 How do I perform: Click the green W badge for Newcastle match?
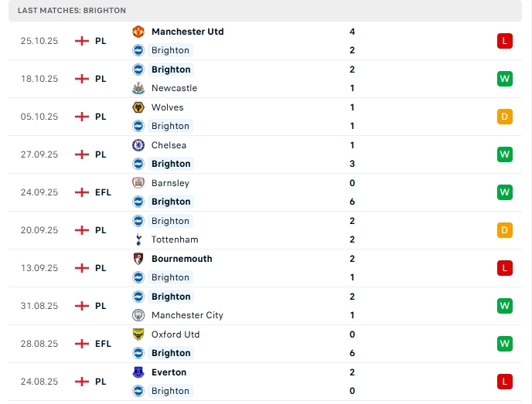tap(505, 79)
